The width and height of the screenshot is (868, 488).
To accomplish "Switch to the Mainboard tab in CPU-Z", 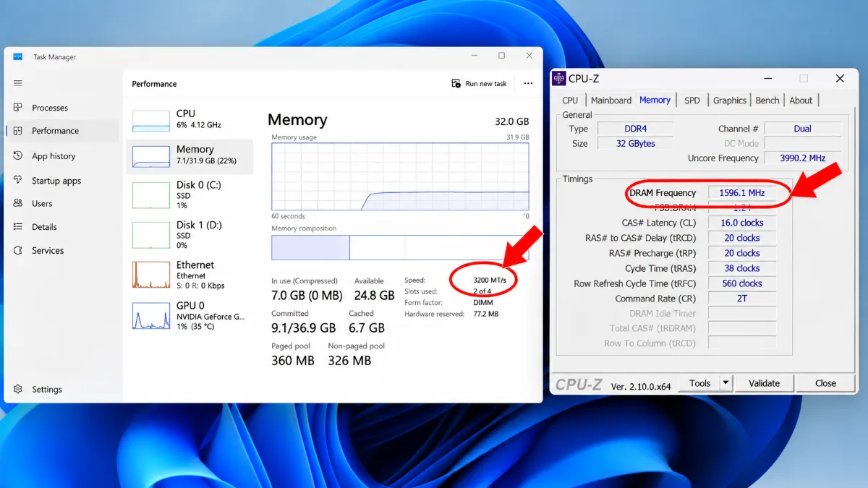I will [x=611, y=100].
